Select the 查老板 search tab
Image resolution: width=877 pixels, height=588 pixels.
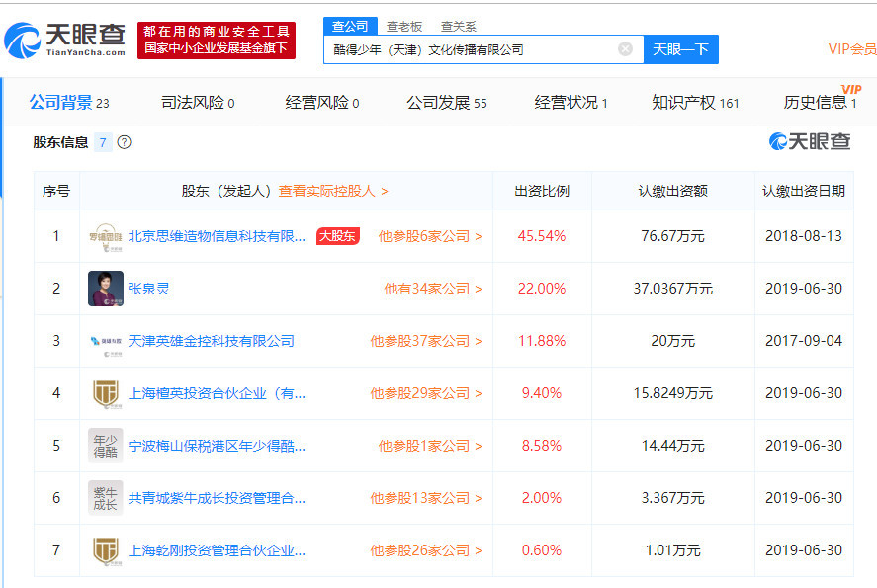click(403, 27)
